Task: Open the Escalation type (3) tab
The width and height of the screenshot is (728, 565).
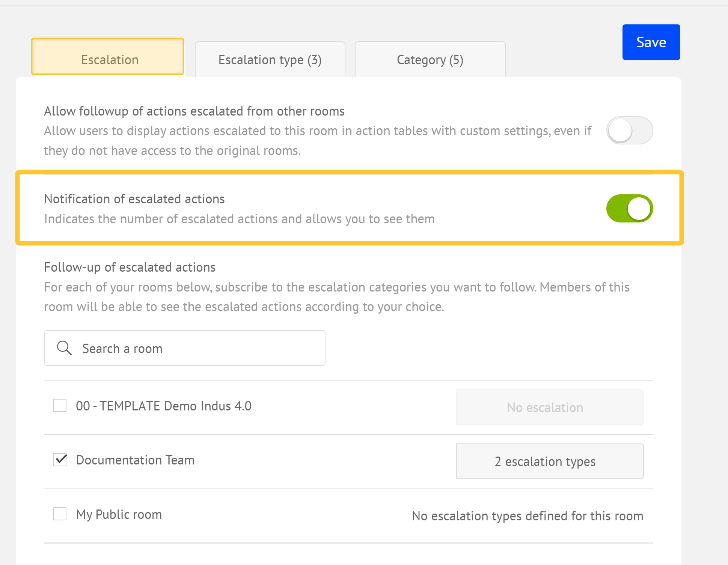Action: [x=270, y=60]
